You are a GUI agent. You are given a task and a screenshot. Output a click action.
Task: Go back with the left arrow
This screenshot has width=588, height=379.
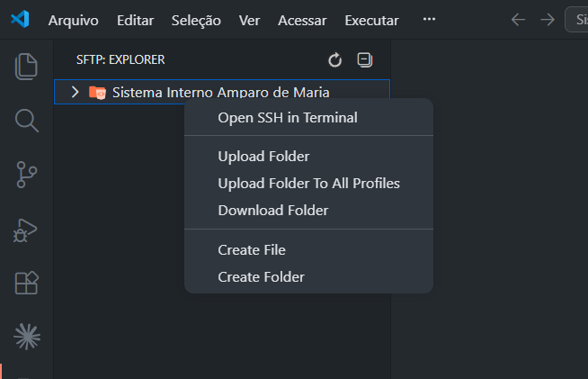coord(518,20)
